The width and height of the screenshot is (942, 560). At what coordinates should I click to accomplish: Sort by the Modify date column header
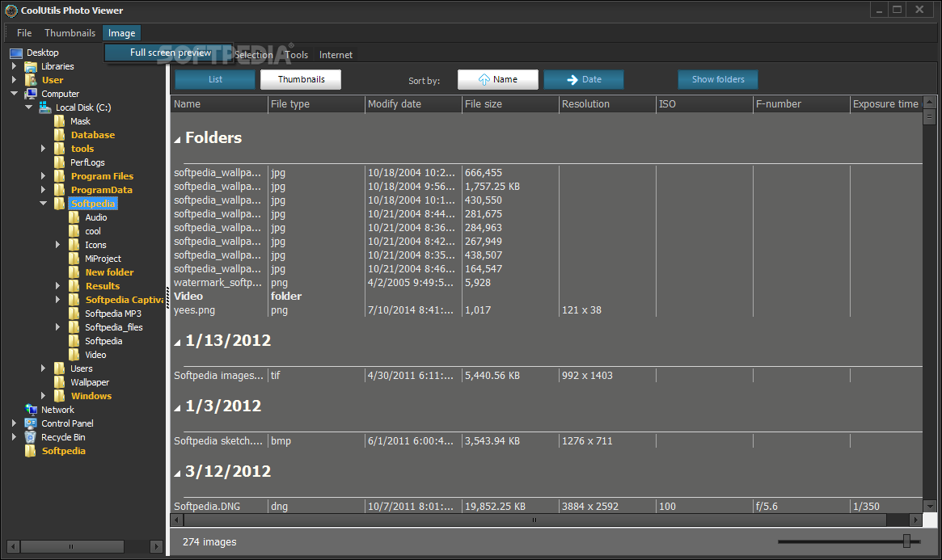413,103
